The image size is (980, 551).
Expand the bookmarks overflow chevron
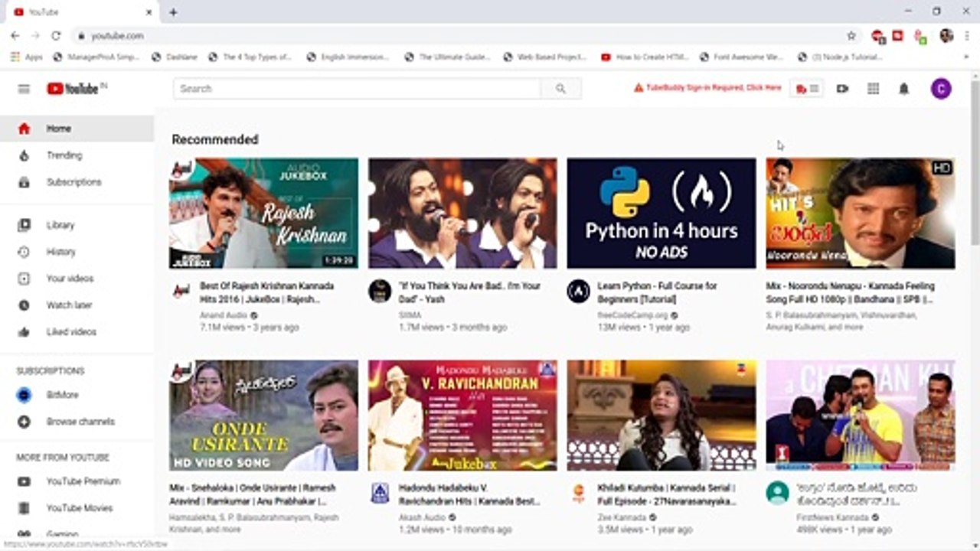click(x=966, y=57)
